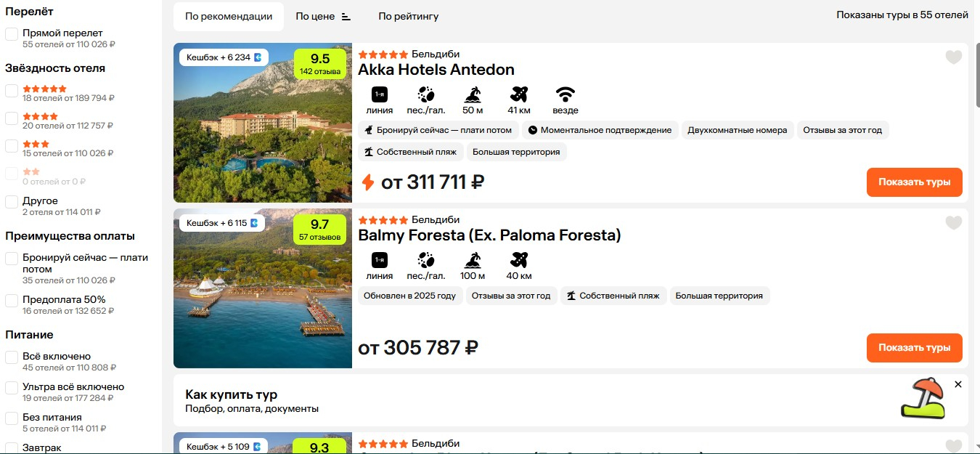Toggle Предоплата 50% payment filter
Viewport: 980px width, 454px height.
point(12,301)
